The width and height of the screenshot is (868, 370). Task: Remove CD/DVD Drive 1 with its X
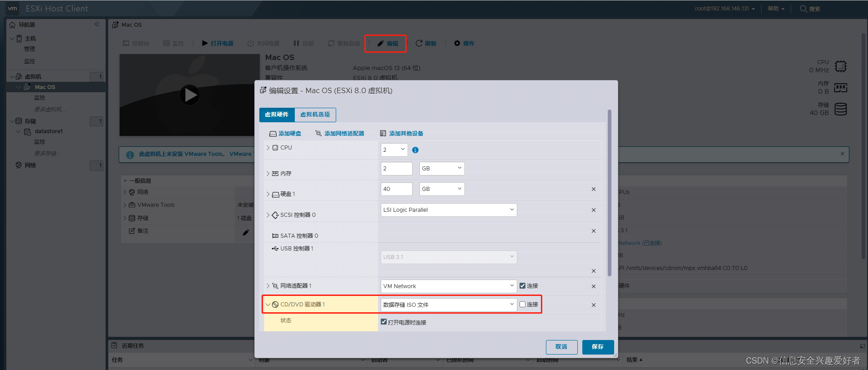click(593, 305)
